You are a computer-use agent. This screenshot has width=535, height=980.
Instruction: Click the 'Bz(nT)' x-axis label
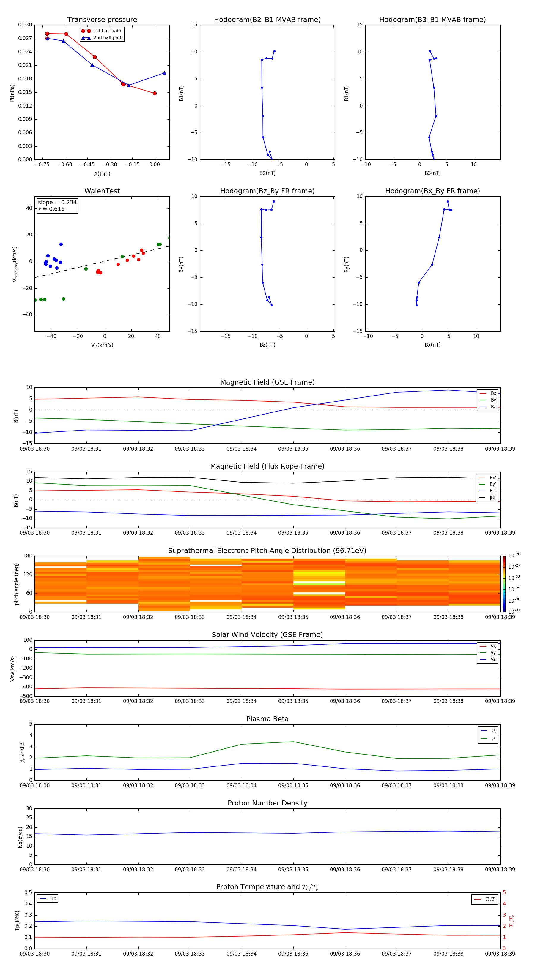(x=267, y=345)
